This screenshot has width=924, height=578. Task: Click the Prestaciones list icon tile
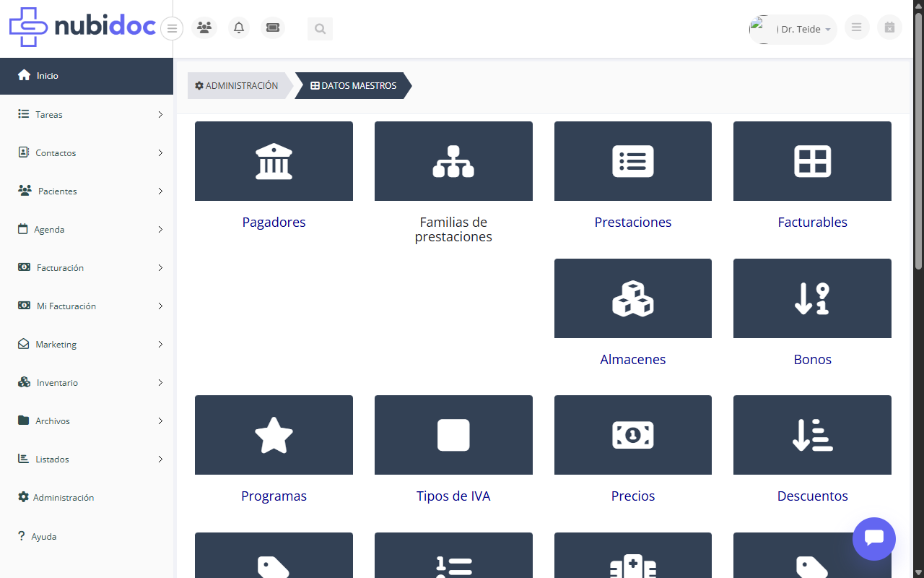click(633, 161)
